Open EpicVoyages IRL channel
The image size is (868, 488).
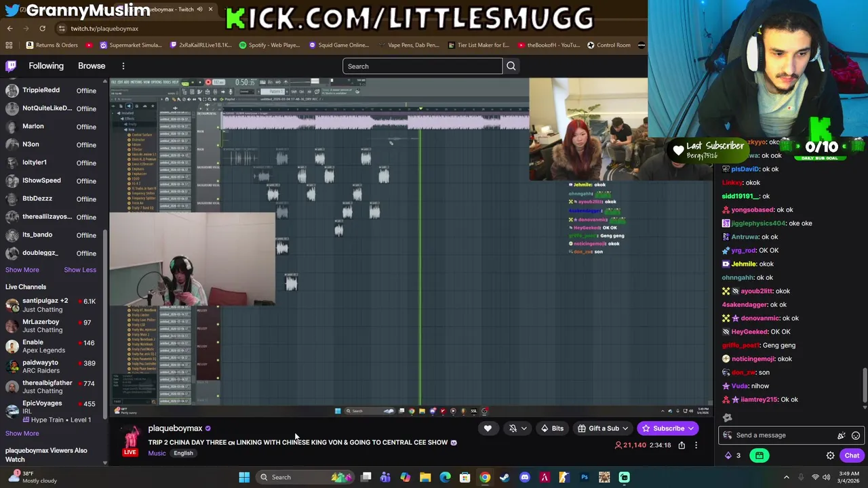pos(51,411)
